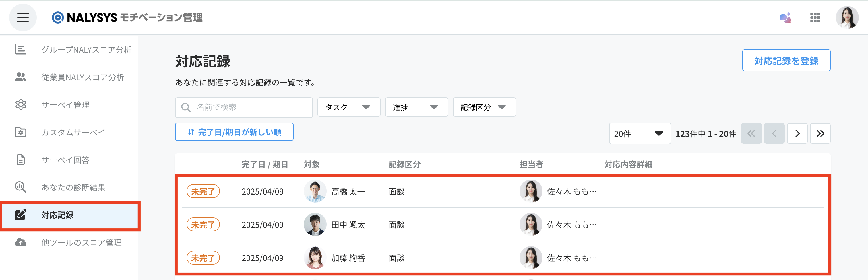Go to the next page arrow
The image size is (868, 280).
coord(797,134)
